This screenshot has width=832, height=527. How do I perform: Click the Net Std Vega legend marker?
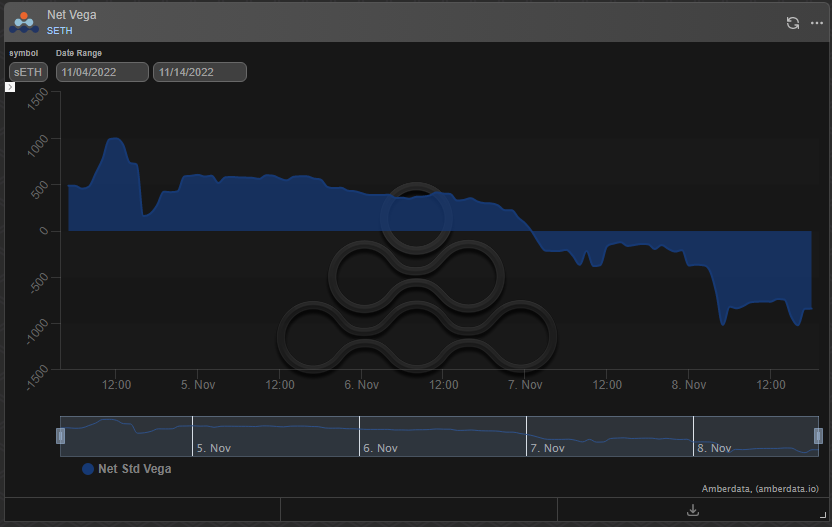point(88,469)
